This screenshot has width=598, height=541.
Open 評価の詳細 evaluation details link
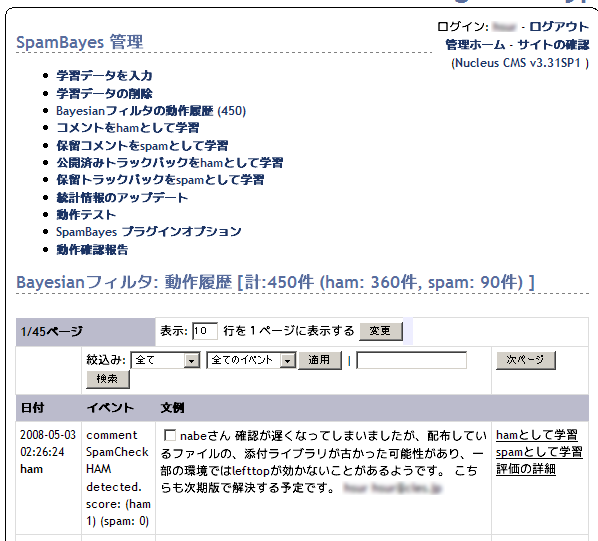(x=526, y=469)
